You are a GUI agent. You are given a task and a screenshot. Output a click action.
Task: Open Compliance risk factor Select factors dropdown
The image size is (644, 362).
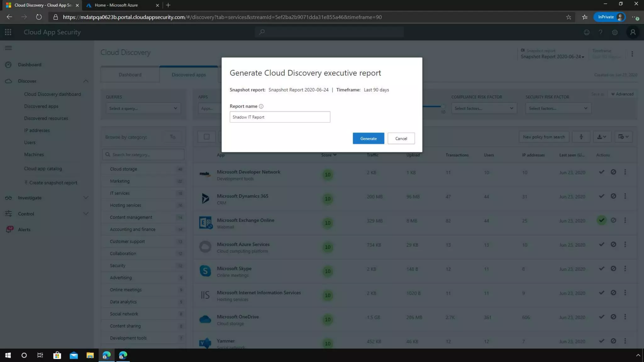[484, 108]
